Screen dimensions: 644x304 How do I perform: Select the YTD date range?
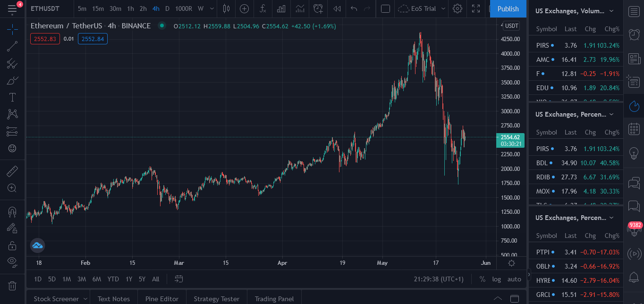(113, 279)
